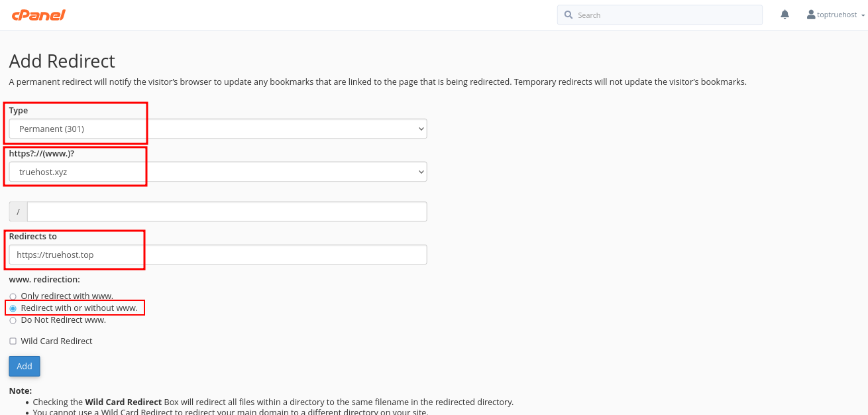
Task: Select Redirect with or without www
Action: (13, 308)
